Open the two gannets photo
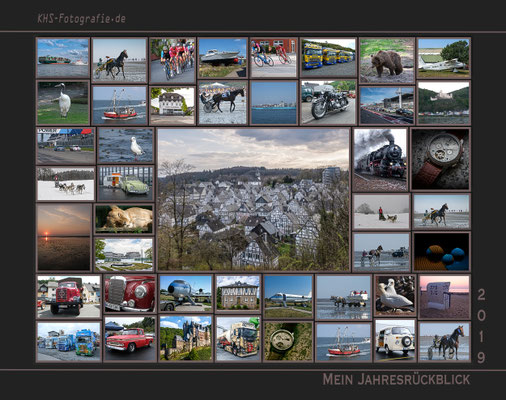 395,295
